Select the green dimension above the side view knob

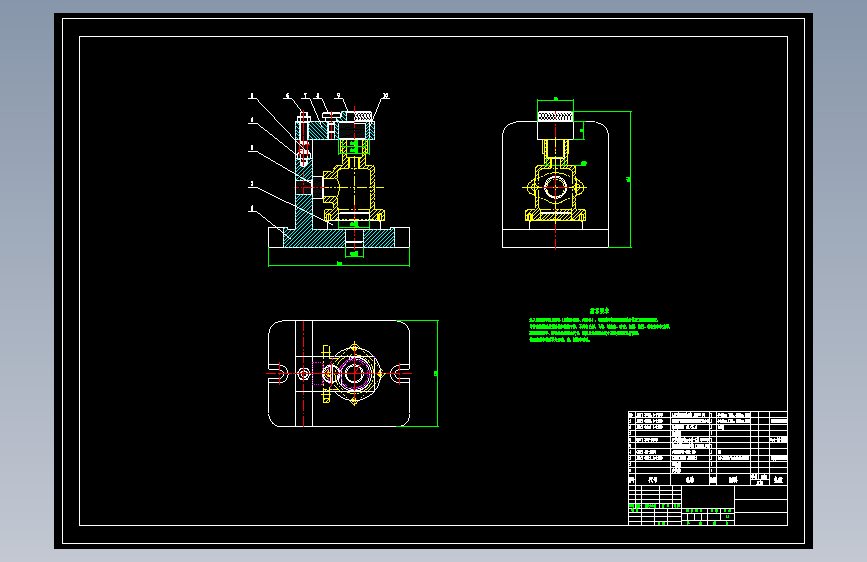coord(556,100)
